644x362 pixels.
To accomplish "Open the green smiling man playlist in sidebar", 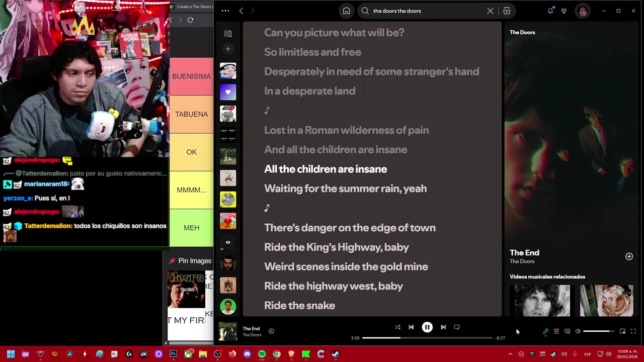I will point(228,307).
